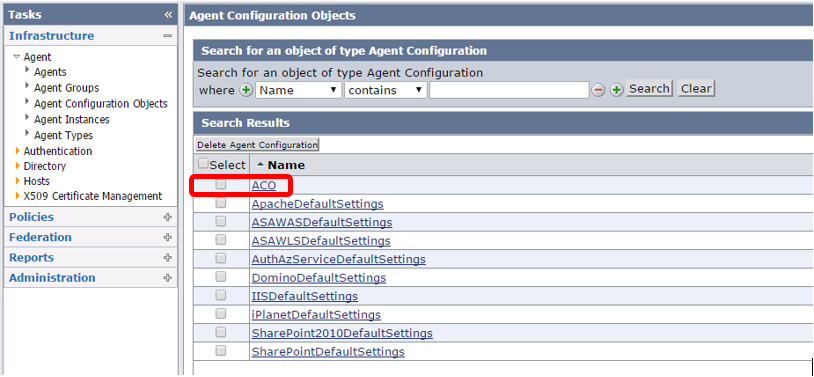Tick the checkbox for ACO row
The width and height of the screenshot is (814, 377).
pyautogui.click(x=221, y=184)
